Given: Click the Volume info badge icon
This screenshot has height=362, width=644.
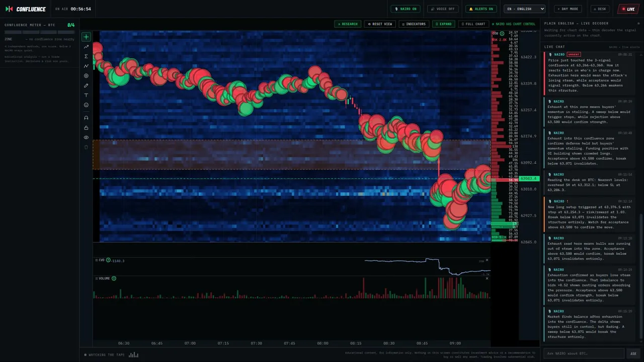Looking at the screenshot, I should click(114, 279).
